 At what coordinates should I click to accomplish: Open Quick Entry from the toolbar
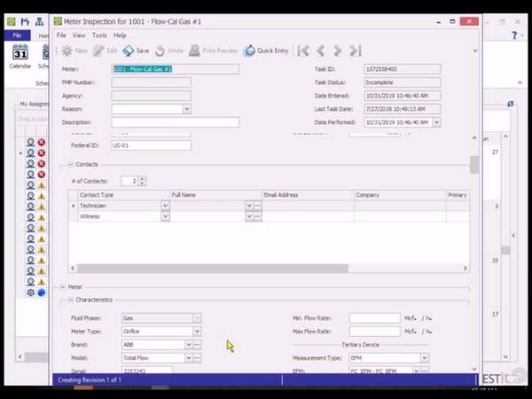(x=266, y=51)
